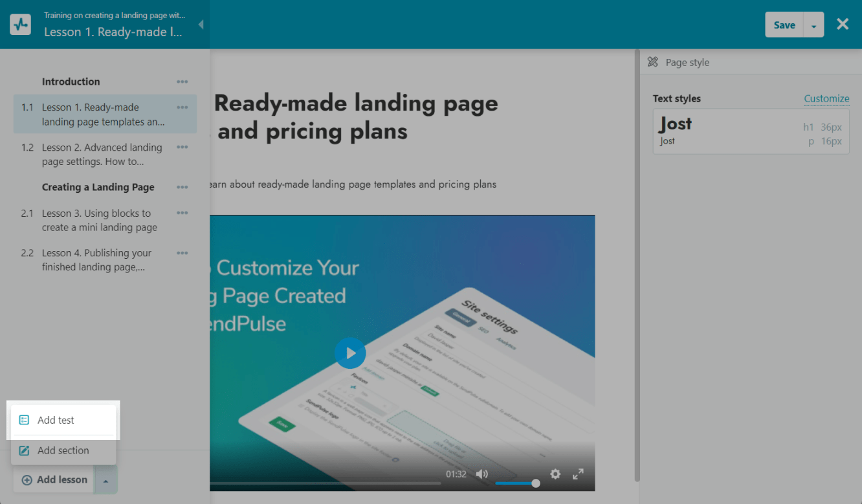Mute the video using speaker icon
Viewport: 862px width, 504px height.
[x=482, y=474]
